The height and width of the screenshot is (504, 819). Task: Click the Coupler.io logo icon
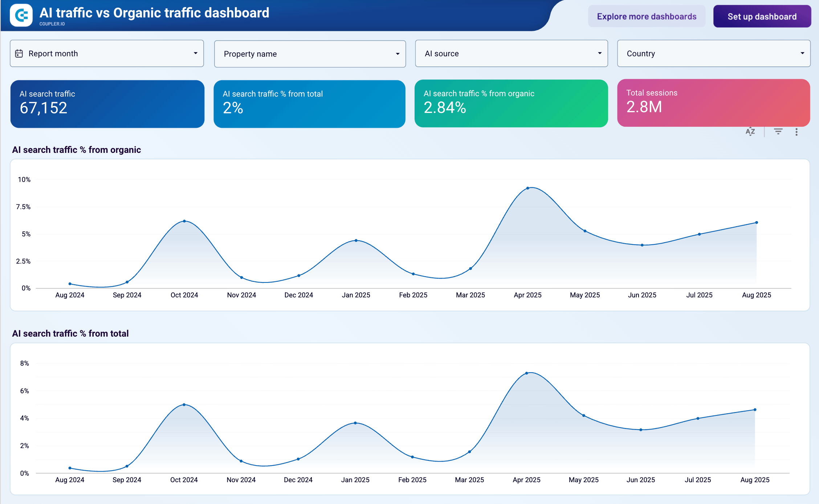pyautogui.click(x=21, y=16)
